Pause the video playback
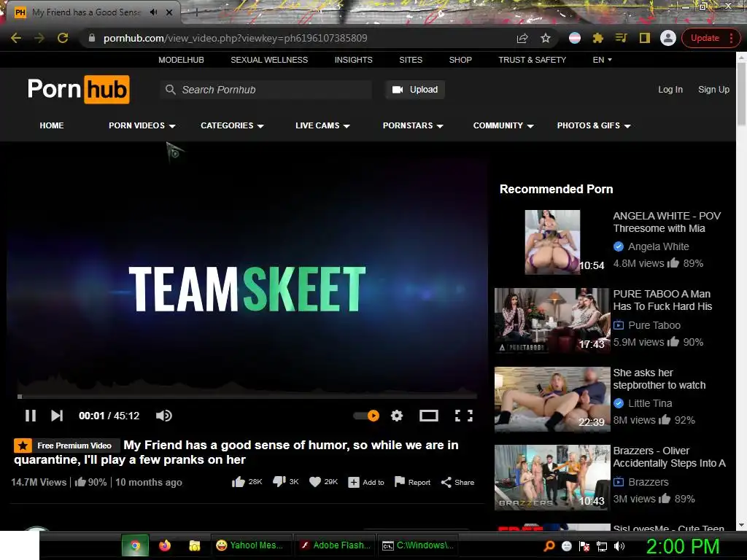Screen dimensions: 747x560 pyautogui.click(x=31, y=416)
